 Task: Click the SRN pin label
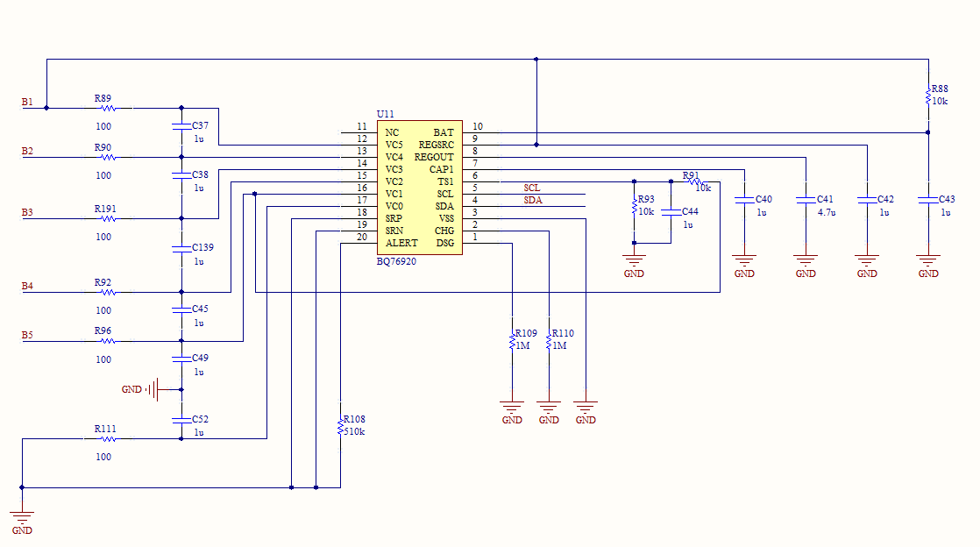coord(394,231)
